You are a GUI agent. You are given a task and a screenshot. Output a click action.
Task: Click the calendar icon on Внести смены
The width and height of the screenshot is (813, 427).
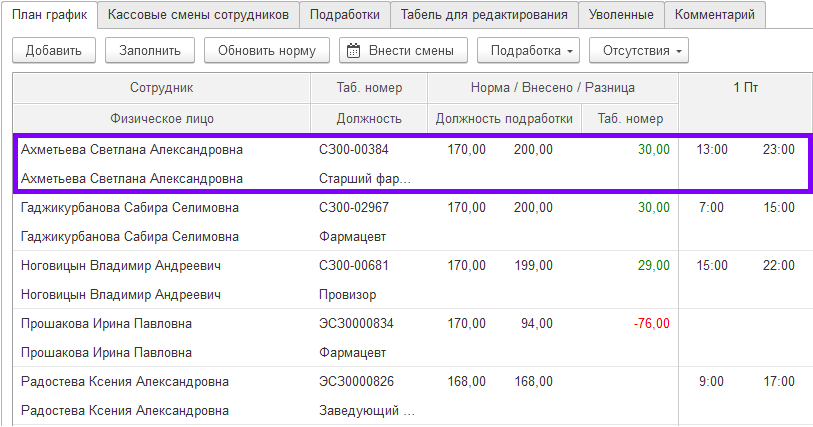pyautogui.click(x=351, y=50)
